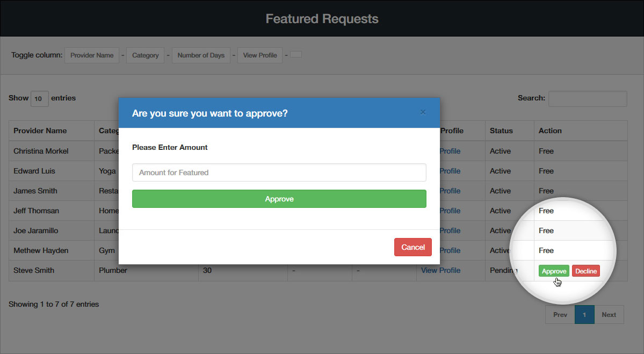Open View Profile link for Steve Smith
Screen dimensions: 644x354
[x=440, y=270]
